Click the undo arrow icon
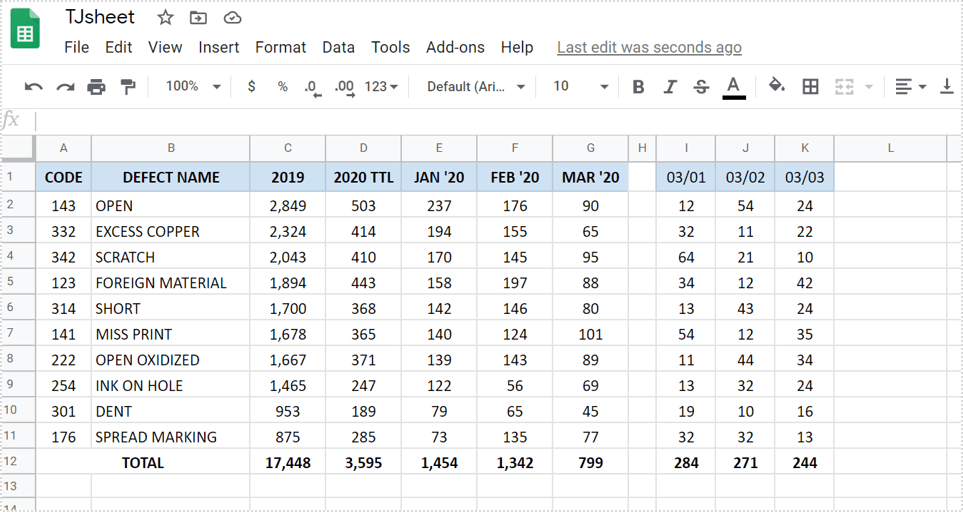 (34, 87)
